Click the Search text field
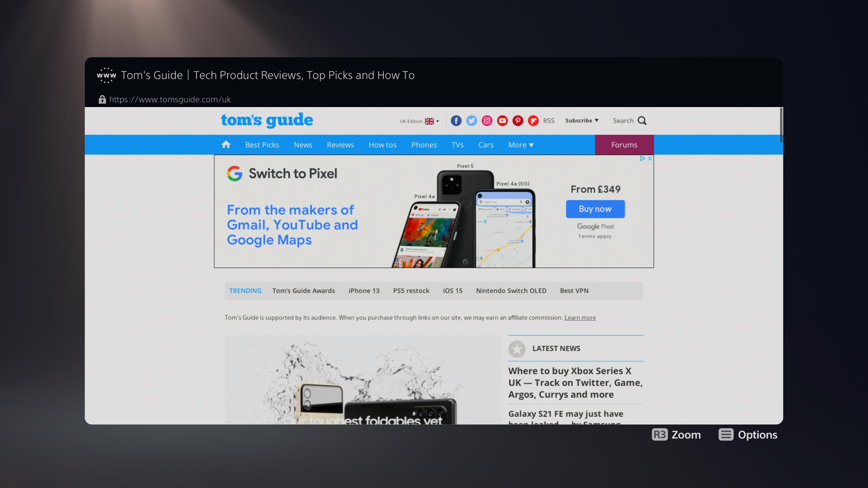Viewport: 868px width, 488px height. click(623, 121)
